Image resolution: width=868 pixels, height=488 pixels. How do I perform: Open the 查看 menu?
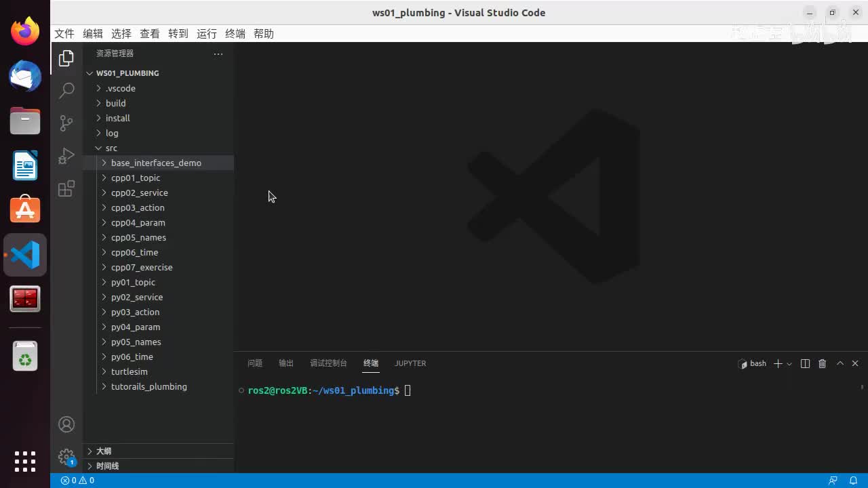(x=150, y=34)
